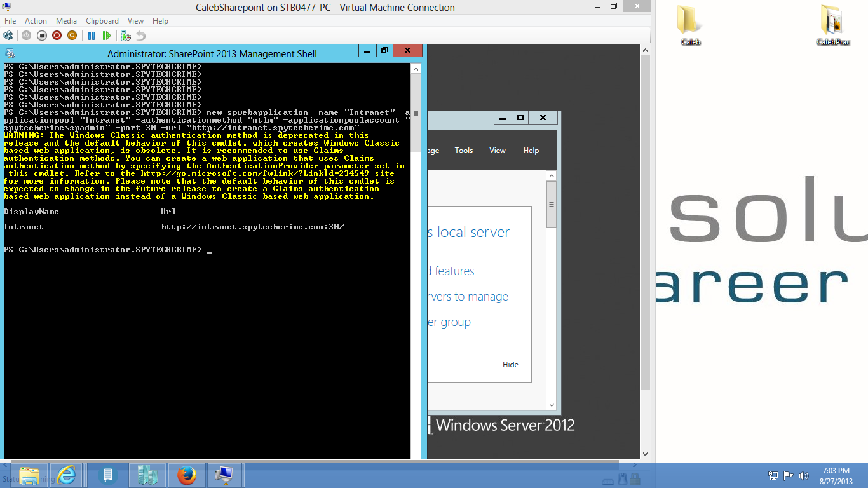
Task: Click the VM Connection vertical scrollbar down arrow
Action: tap(646, 454)
